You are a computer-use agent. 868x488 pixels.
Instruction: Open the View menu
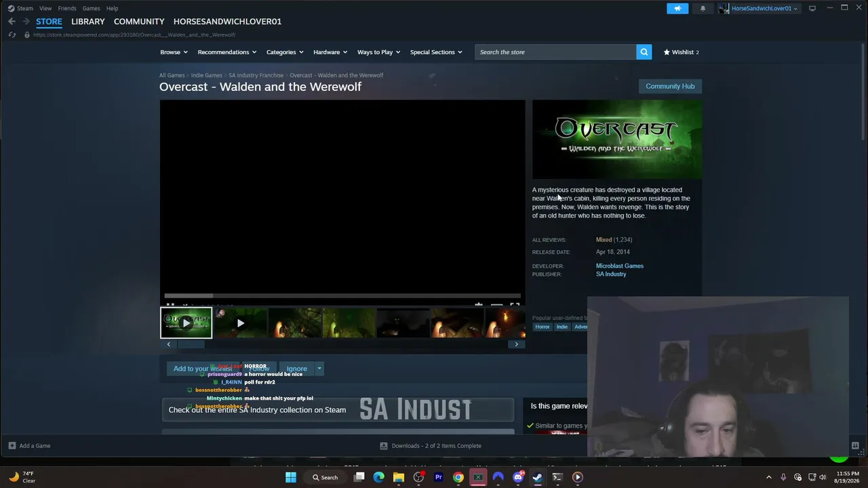[45, 8]
